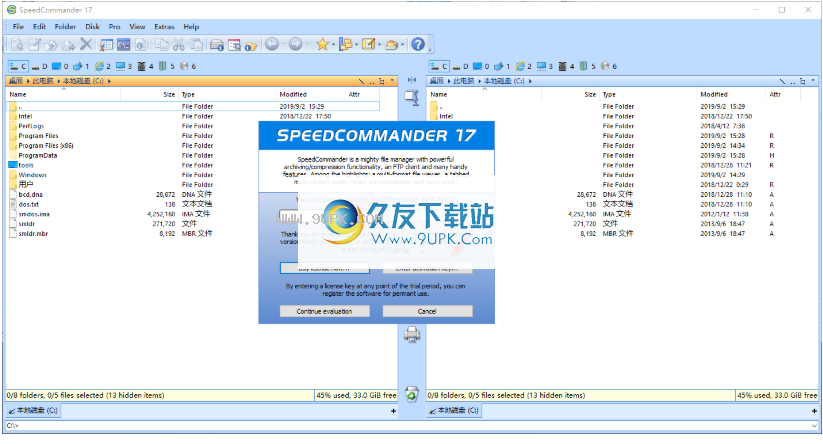Open the Folder menu
The width and height of the screenshot is (823, 444).
(65, 27)
